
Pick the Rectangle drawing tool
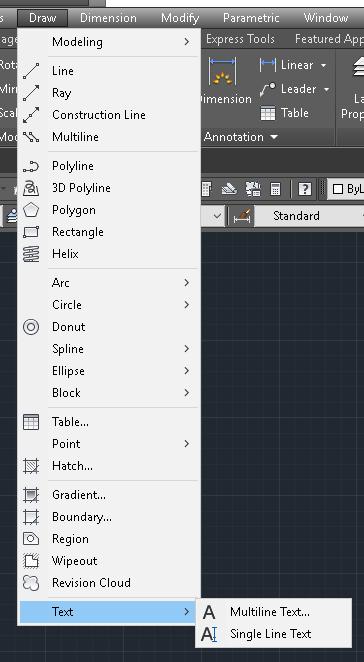pyautogui.click(x=109, y=232)
